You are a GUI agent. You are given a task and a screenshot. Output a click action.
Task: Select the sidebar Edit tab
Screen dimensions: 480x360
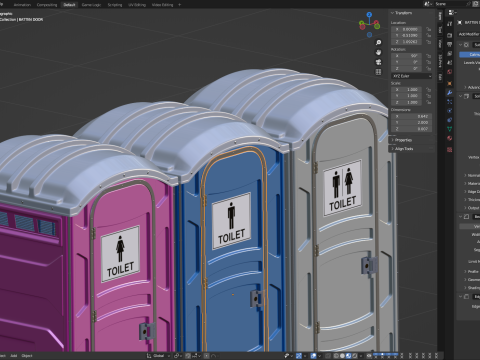[x=440, y=77]
